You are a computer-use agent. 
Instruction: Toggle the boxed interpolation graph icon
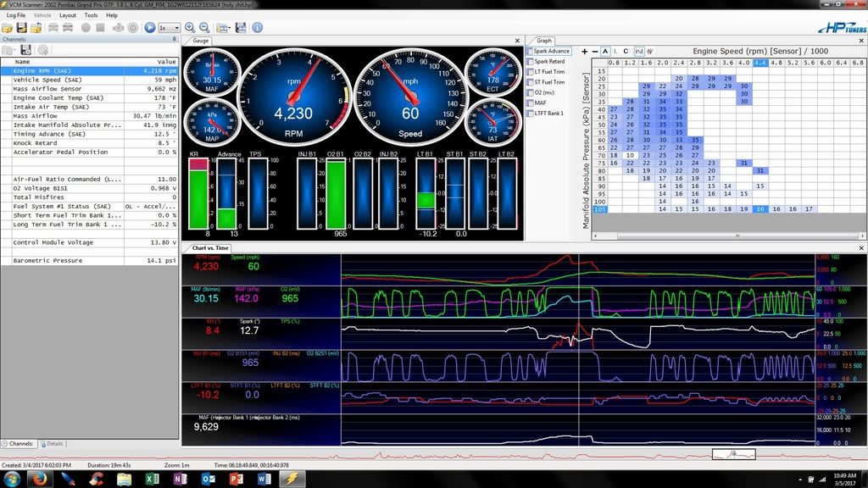coord(639,52)
